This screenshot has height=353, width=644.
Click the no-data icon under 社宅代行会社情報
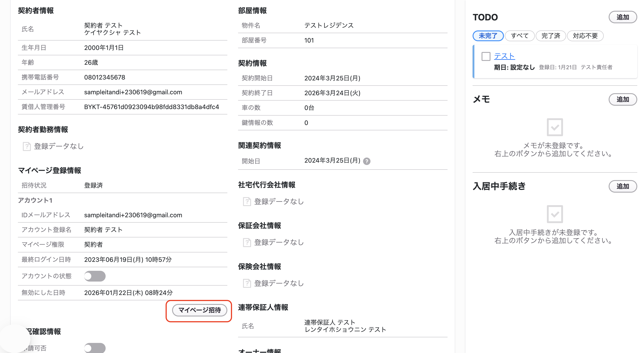[x=247, y=202]
